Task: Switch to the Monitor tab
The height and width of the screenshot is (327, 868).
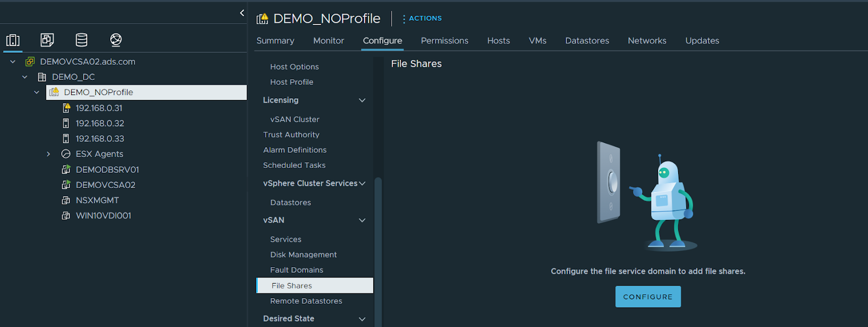Action: point(328,40)
